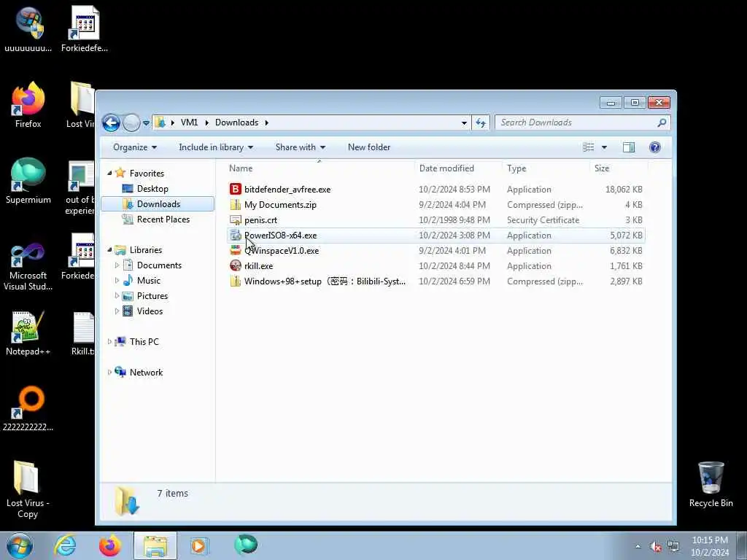
Task: Open the Firefox desktop shortcut
Action: (x=28, y=105)
